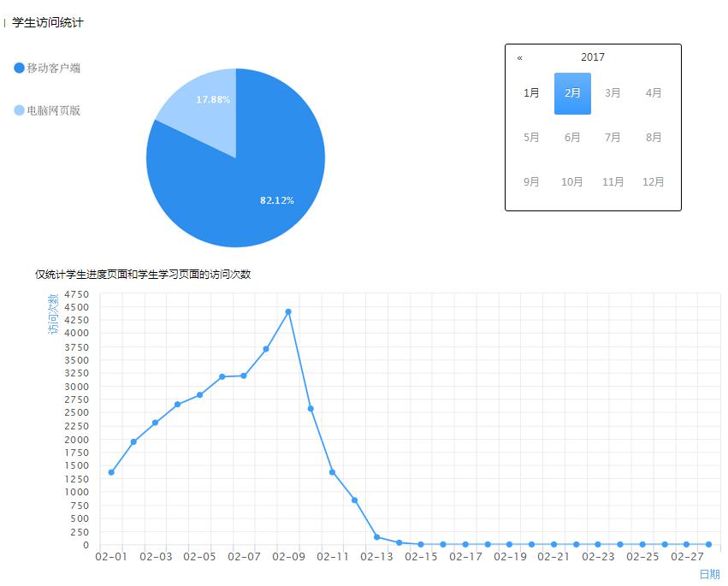Pick 12月 month cell
The image size is (728, 586).
pos(654,181)
